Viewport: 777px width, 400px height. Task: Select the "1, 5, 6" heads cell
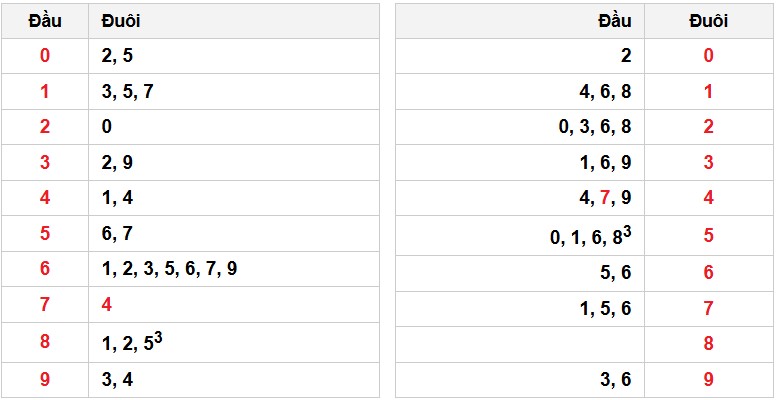(605, 309)
